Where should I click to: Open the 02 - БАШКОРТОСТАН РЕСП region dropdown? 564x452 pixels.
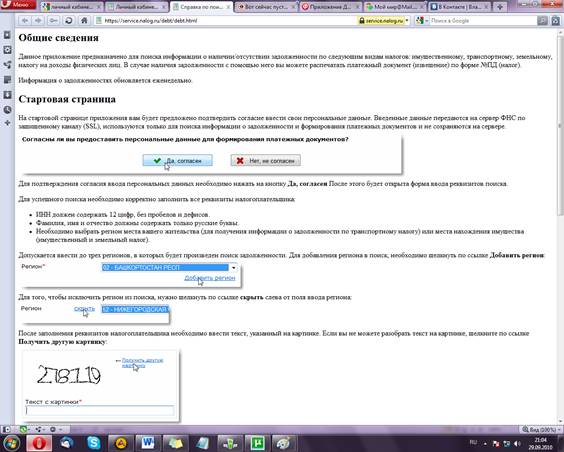(169, 268)
